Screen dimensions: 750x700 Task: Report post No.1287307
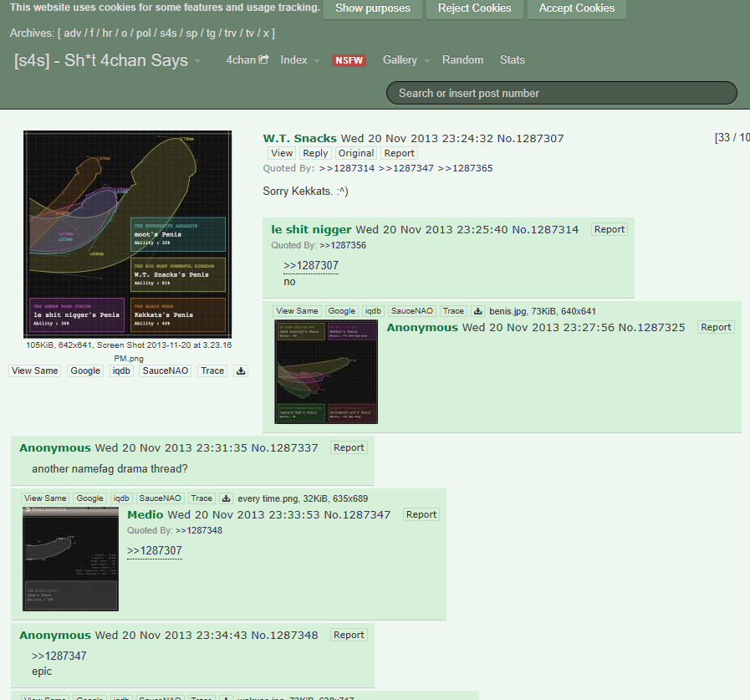coord(399,153)
